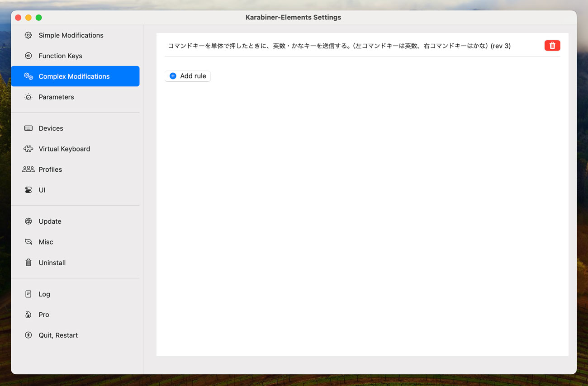Click the trash icon beside Uninstall

coord(28,263)
